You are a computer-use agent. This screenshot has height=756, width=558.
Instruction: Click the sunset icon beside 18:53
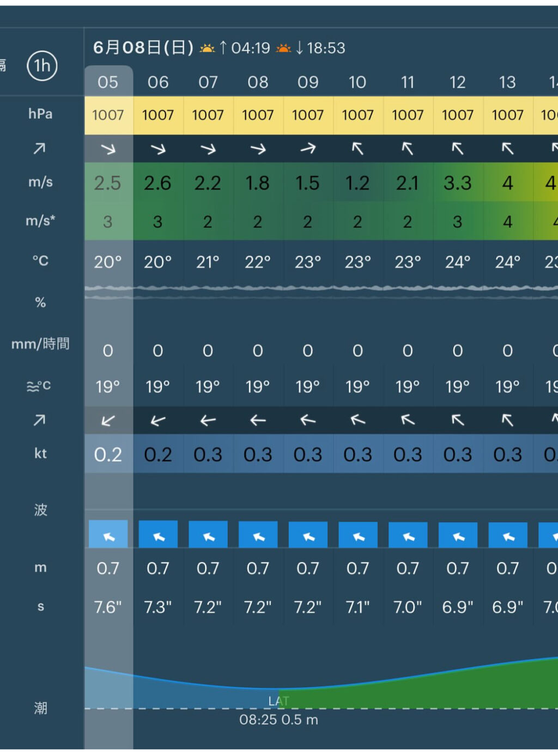coord(283,48)
